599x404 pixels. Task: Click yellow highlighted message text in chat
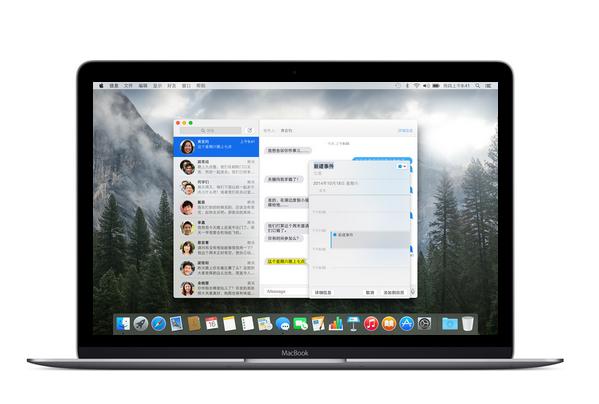coord(286,262)
